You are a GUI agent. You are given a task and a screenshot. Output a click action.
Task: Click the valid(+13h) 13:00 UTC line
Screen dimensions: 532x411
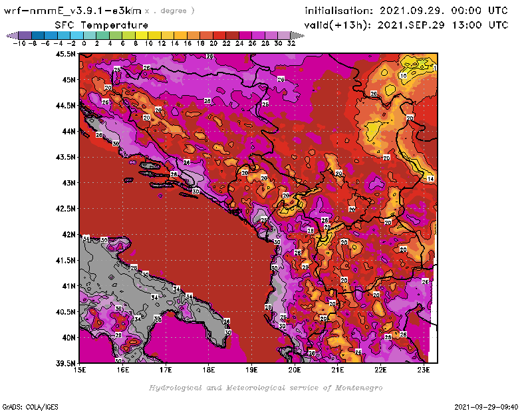pyautogui.click(x=406, y=25)
